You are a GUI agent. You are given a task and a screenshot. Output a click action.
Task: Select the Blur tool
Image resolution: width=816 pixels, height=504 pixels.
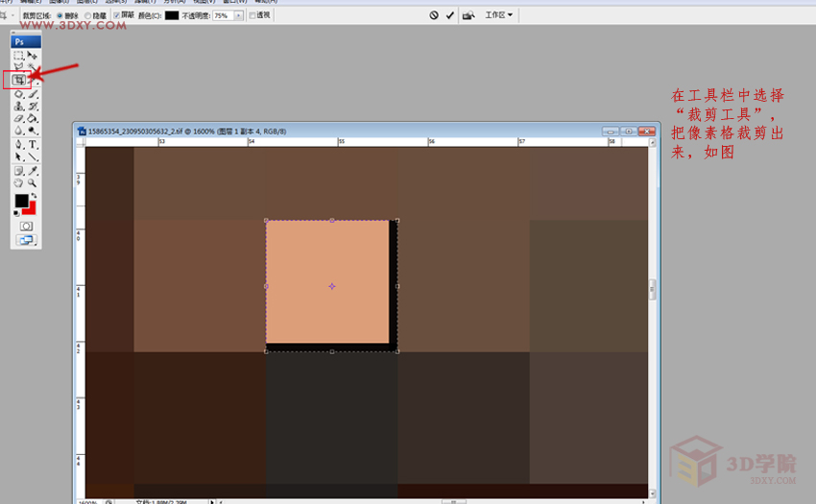(19, 131)
